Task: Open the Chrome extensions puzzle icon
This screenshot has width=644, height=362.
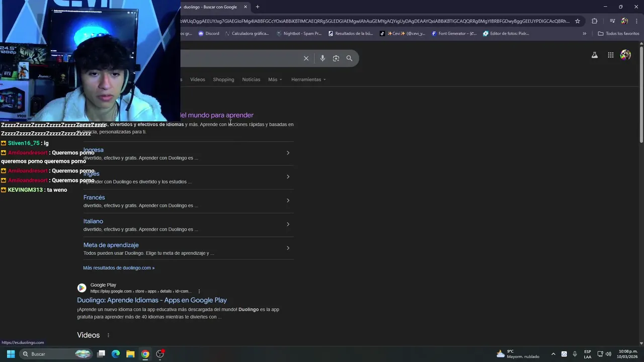Action: (595, 21)
